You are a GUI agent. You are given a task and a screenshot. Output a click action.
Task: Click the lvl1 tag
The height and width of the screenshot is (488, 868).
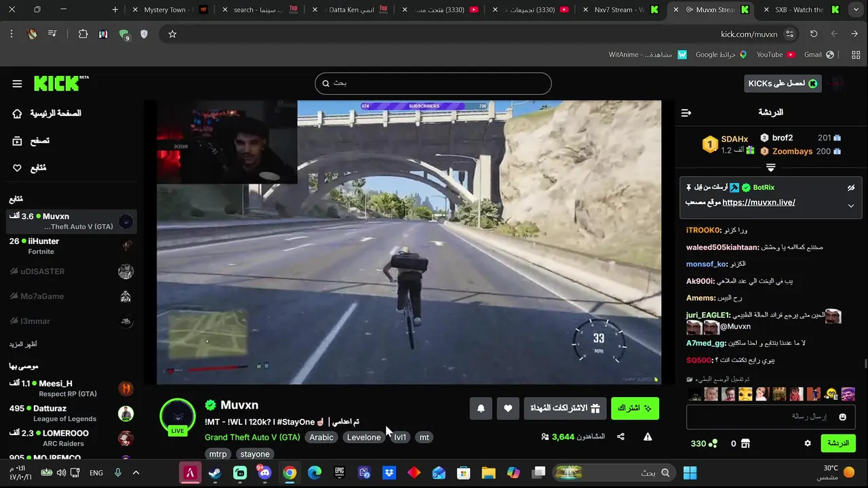400,437
